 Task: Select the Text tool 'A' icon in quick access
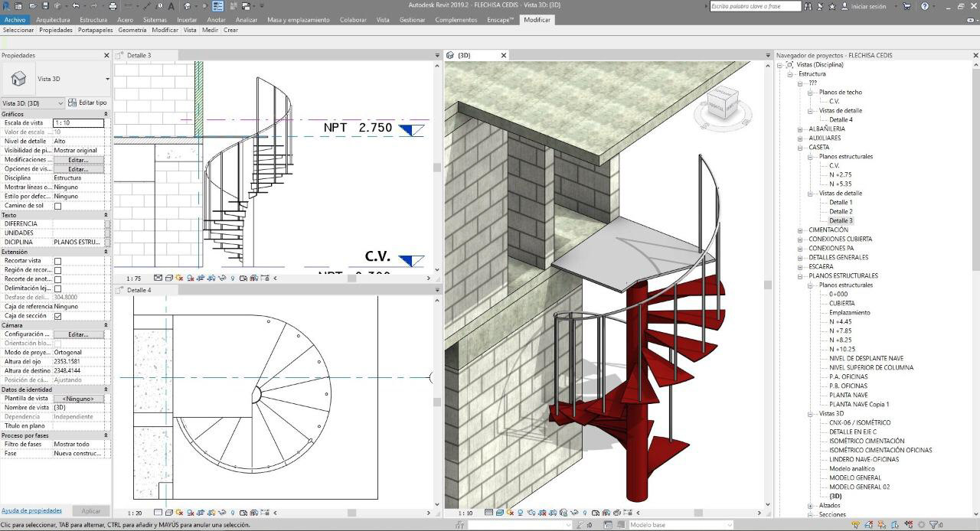coord(171,5)
